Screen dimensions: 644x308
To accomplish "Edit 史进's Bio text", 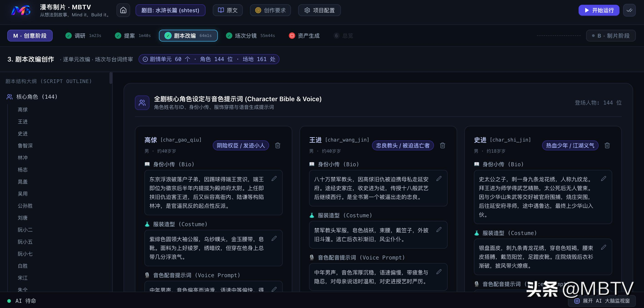I will [x=604, y=178].
